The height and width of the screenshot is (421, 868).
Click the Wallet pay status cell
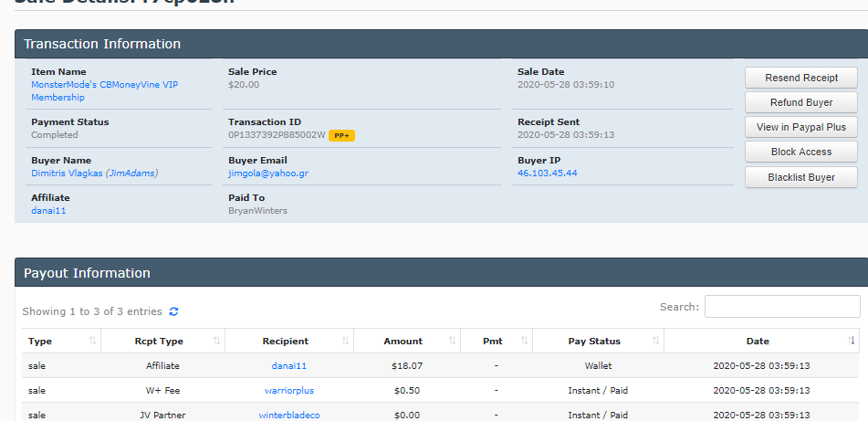click(598, 365)
